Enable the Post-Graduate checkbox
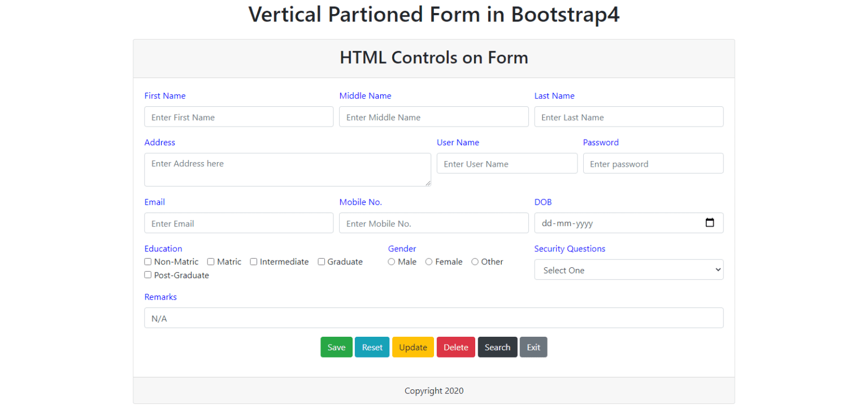The height and width of the screenshot is (417, 868). tap(148, 275)
